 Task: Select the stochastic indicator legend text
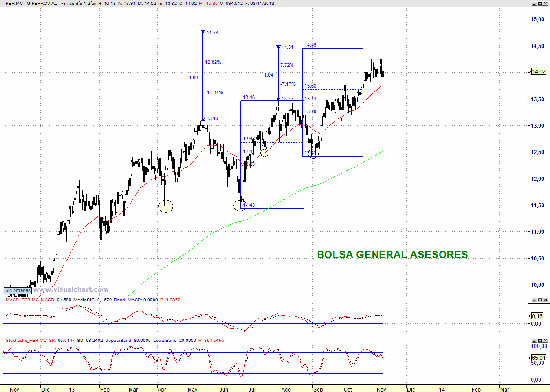(115, 340)
